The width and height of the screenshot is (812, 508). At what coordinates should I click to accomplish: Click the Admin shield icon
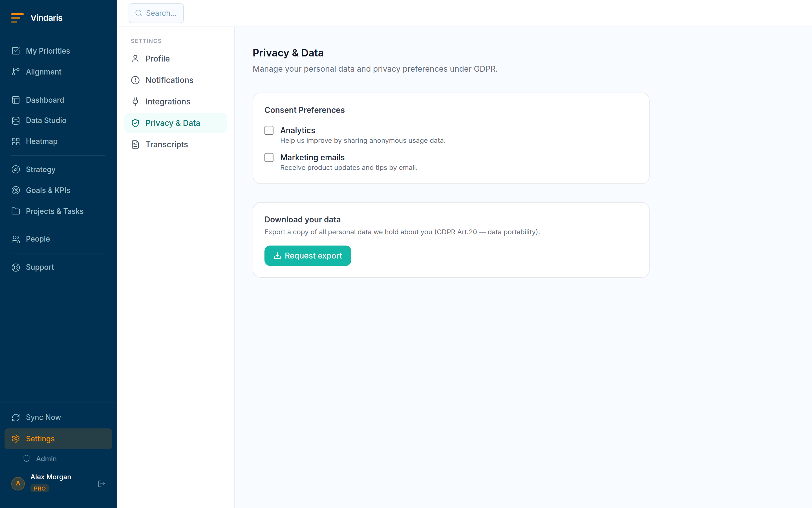pos(27,458)
